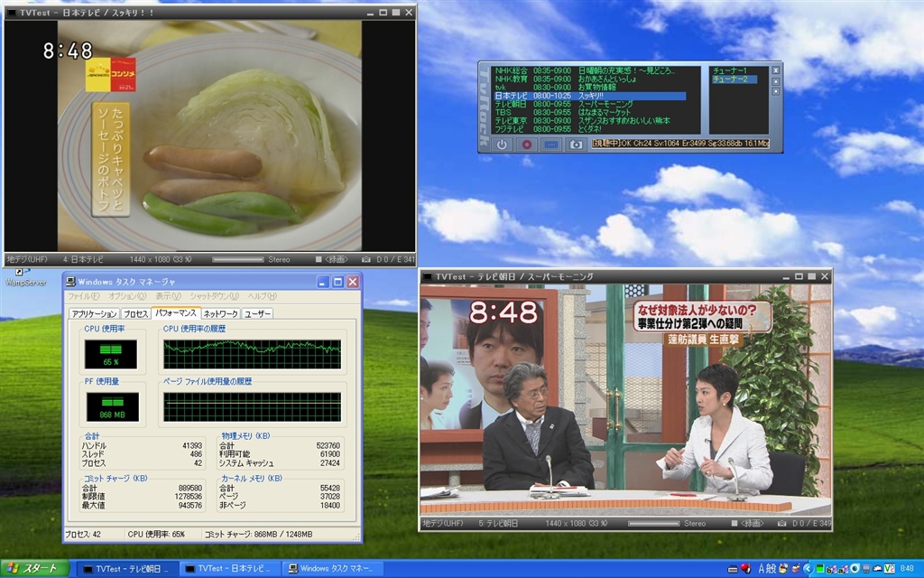Image resolution: width=924 pixels, height=578 pixels.
Task: Start recording in 日本テレビ TVTest status bar
Action: tap(332, 259)
